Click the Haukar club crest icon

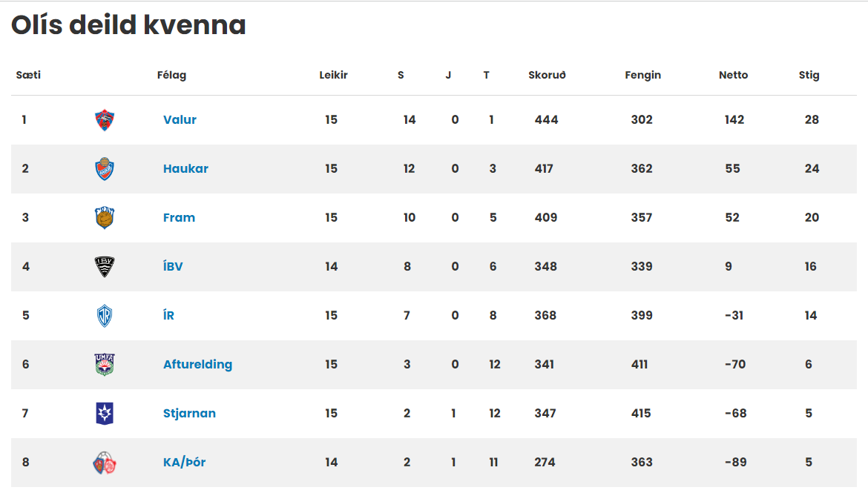(x=105, y=169)
